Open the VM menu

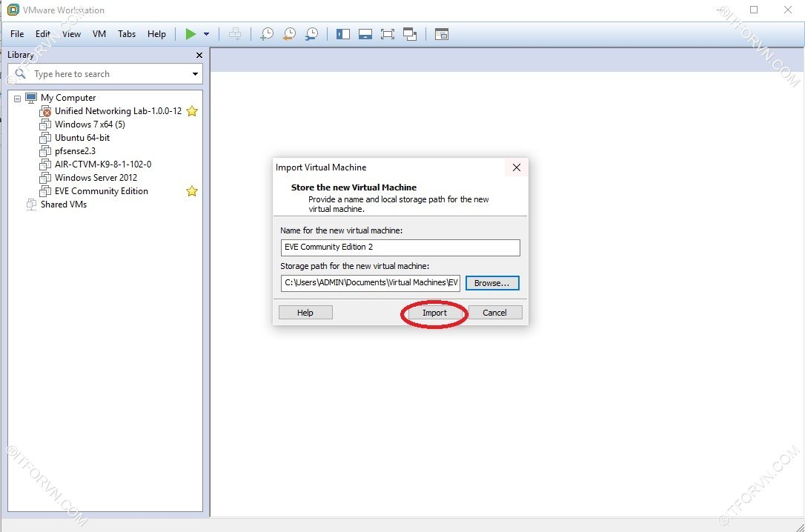(99, 34)
